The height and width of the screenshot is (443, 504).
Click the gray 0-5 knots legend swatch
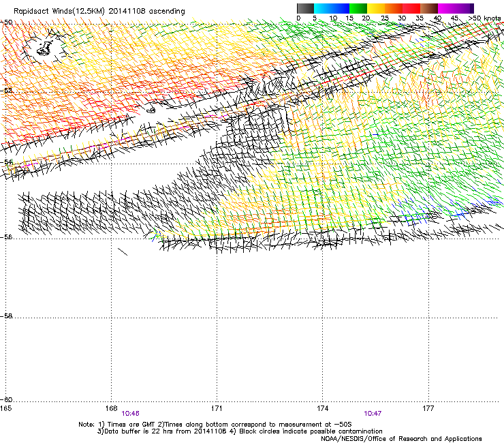[305, 8]
